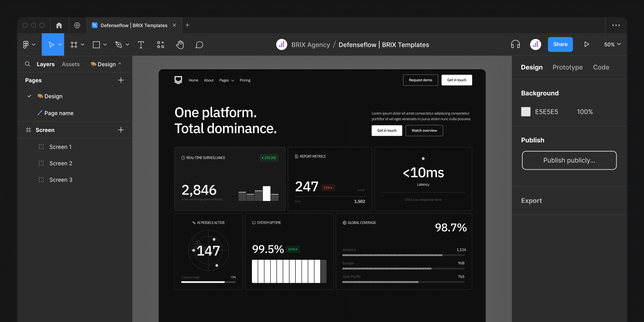Open the Assets tab
Screen dimensions: 644x322
coord(71,64)
